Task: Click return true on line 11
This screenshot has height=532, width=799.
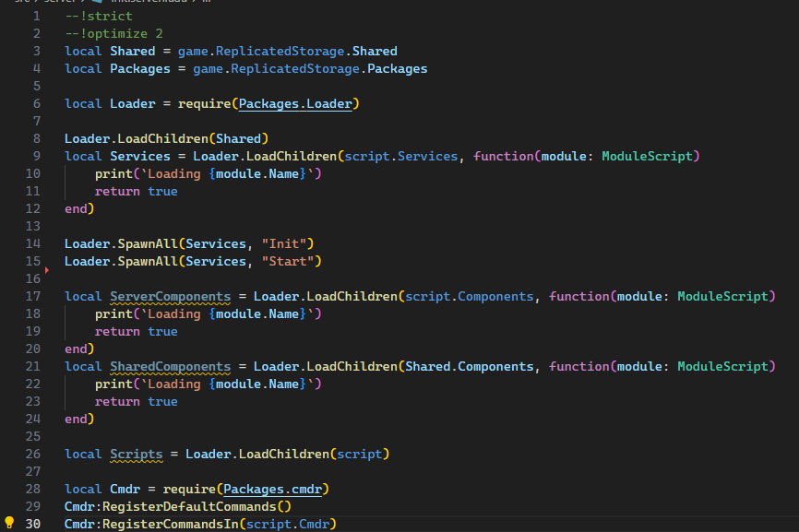Action: pos(136,192)
